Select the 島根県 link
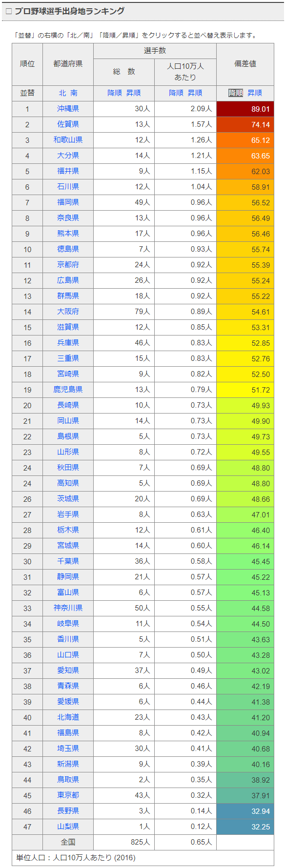Viewport: 285px width, 868px height. point(68,436)
